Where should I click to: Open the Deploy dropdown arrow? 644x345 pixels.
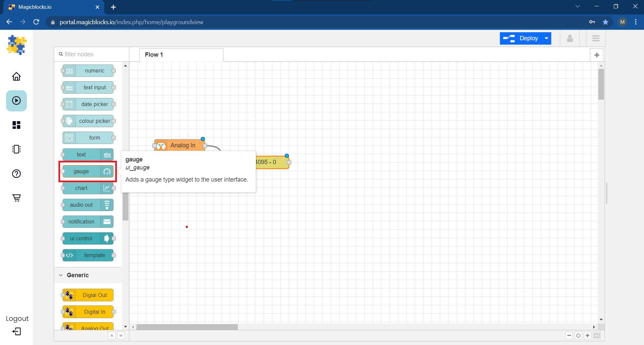[x=547, y=39]
